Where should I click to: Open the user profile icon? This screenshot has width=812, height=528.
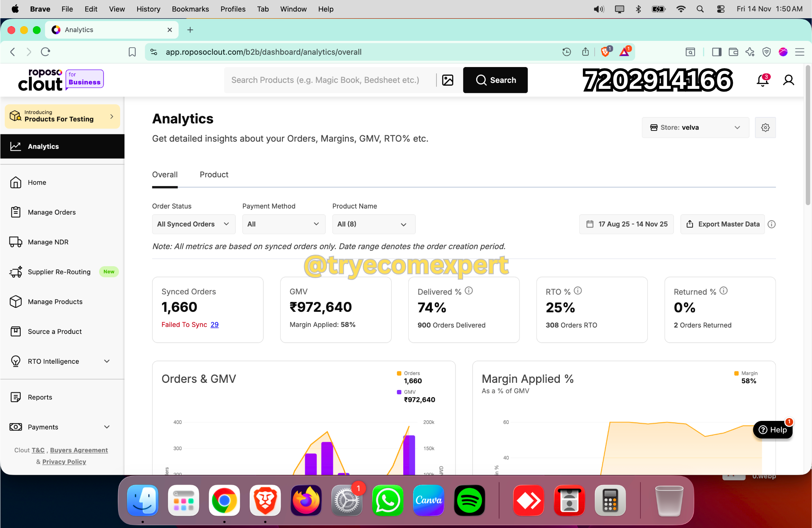click(x=788, y=81)
